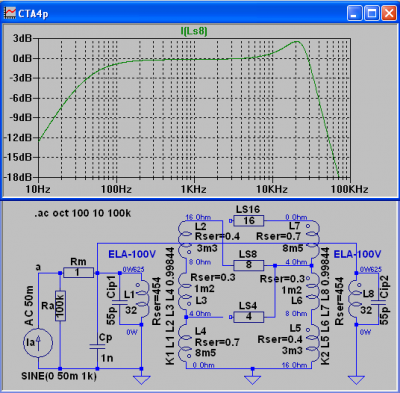
Task: Click the L8 inductor coil
Action: tap(355, 299)
